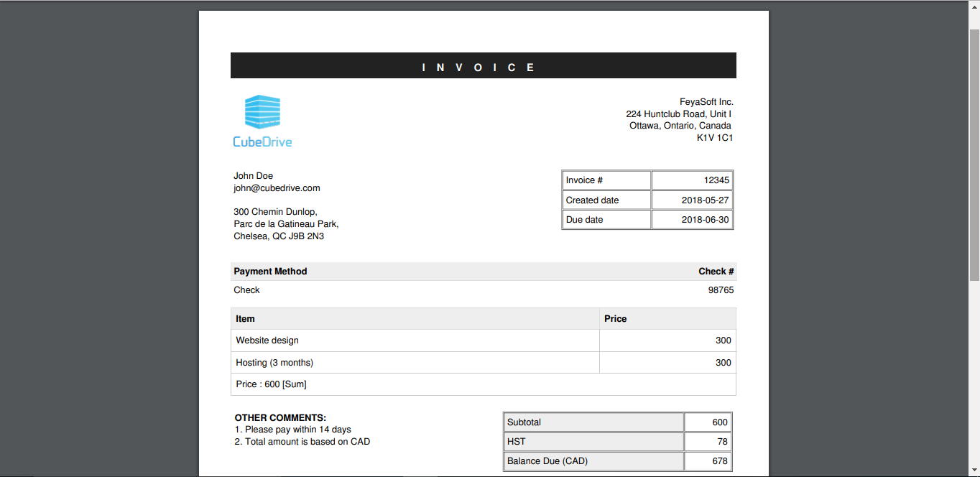This screenshot has width=980, height=477.
Task: Click created date value 2018-05-27
Action: tap(692, 200)
